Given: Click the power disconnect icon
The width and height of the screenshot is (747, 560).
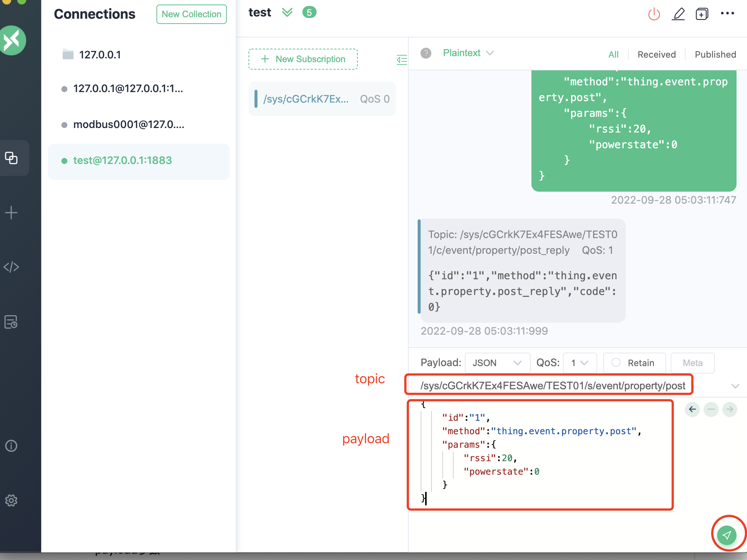Looking at the screenshot, I should tap(654, 15).
